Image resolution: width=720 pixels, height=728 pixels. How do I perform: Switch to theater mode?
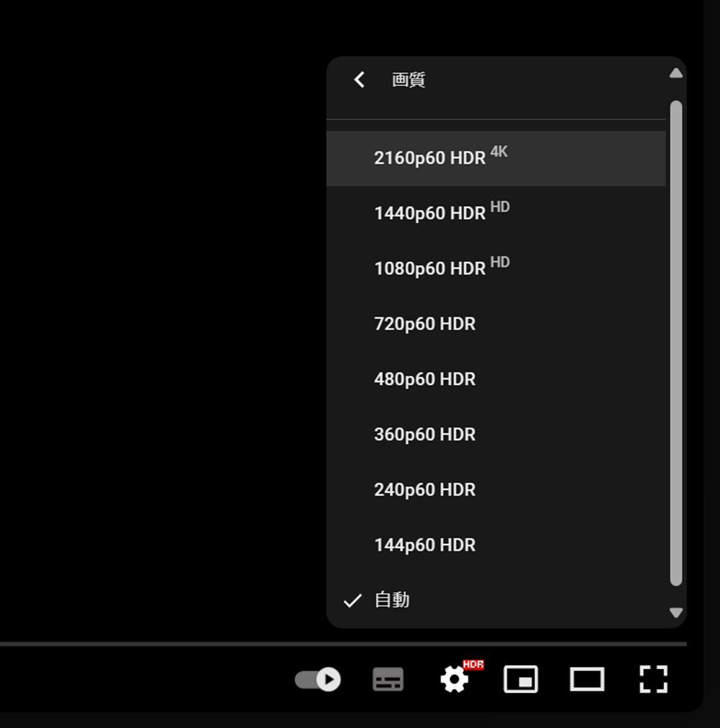(x=587, y=679)
